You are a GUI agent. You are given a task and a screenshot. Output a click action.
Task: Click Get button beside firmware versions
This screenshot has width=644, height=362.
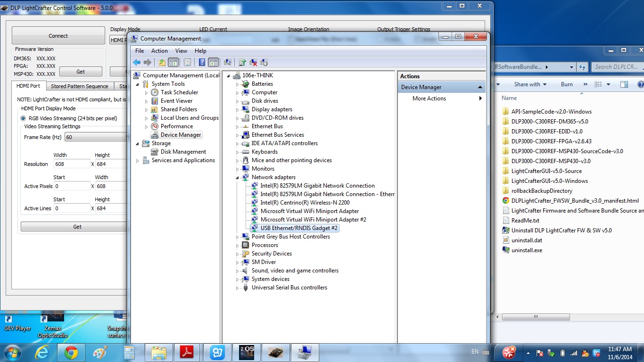(x=81, y=72)
